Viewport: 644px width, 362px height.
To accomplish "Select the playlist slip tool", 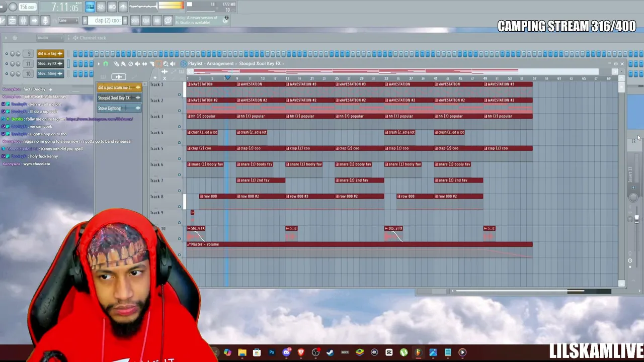I will point(145,64).
